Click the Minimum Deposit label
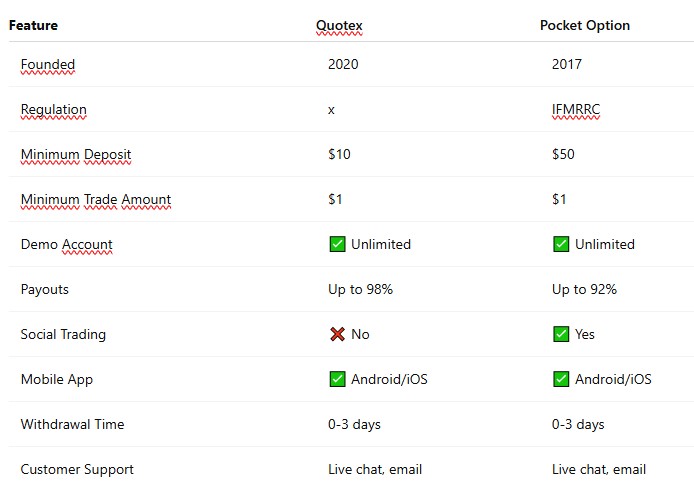This screenshot has width=694, height=489. (x=76, y=155)
